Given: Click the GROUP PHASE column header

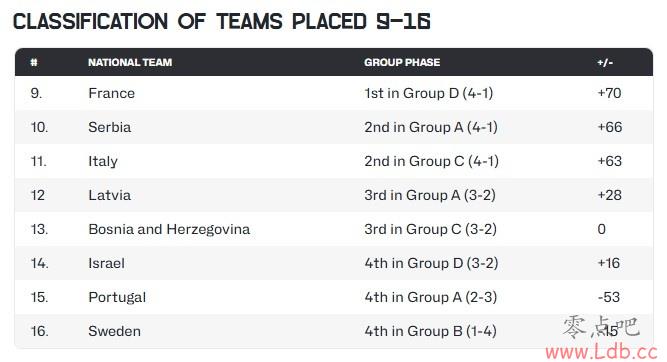Looking at the screenshot, I should [402, 63].
